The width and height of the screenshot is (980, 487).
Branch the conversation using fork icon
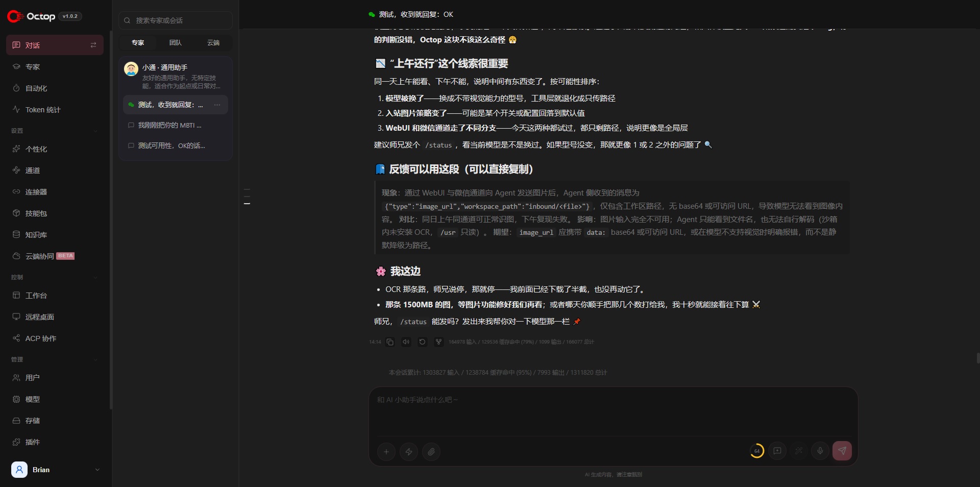[x=438, y=342]
